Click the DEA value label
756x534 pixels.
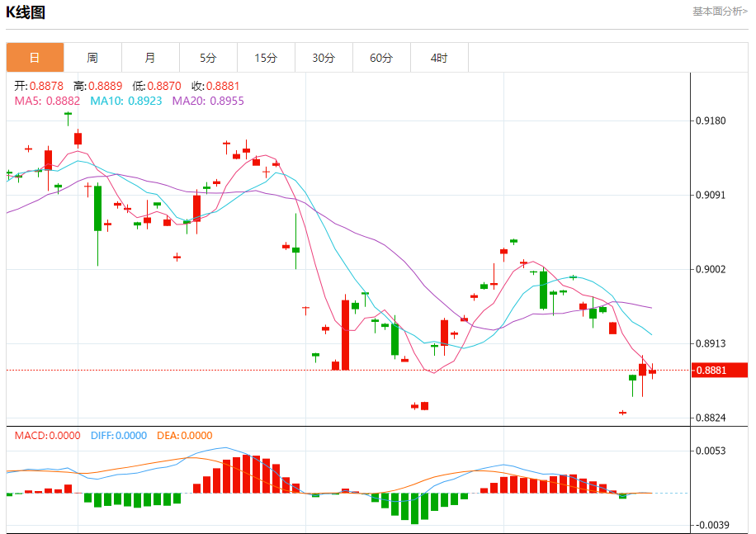click(x=184, y=436)
